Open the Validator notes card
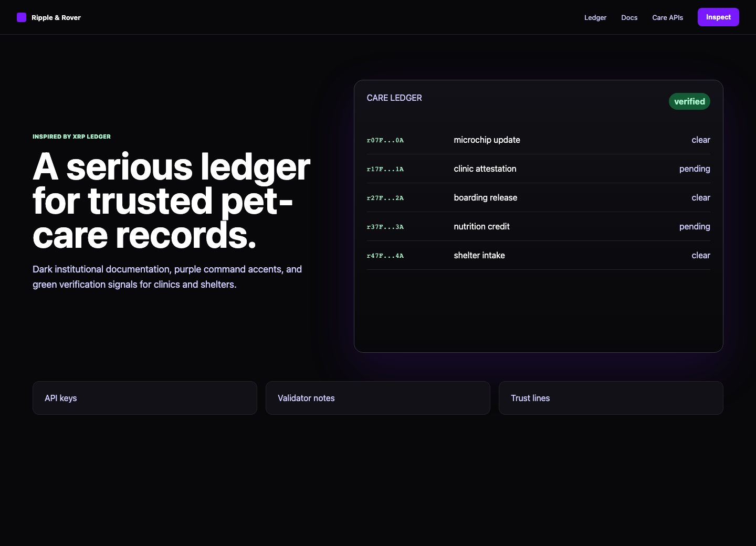The width and height of the screenshot is (756, 546). point(378,398)
